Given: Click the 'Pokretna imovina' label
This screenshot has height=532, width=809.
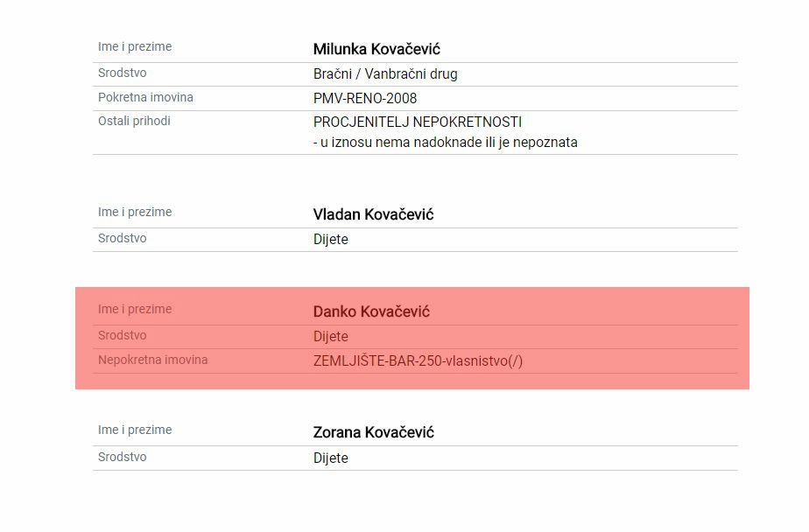Looking at the screenshot, I should click(145, 97).
